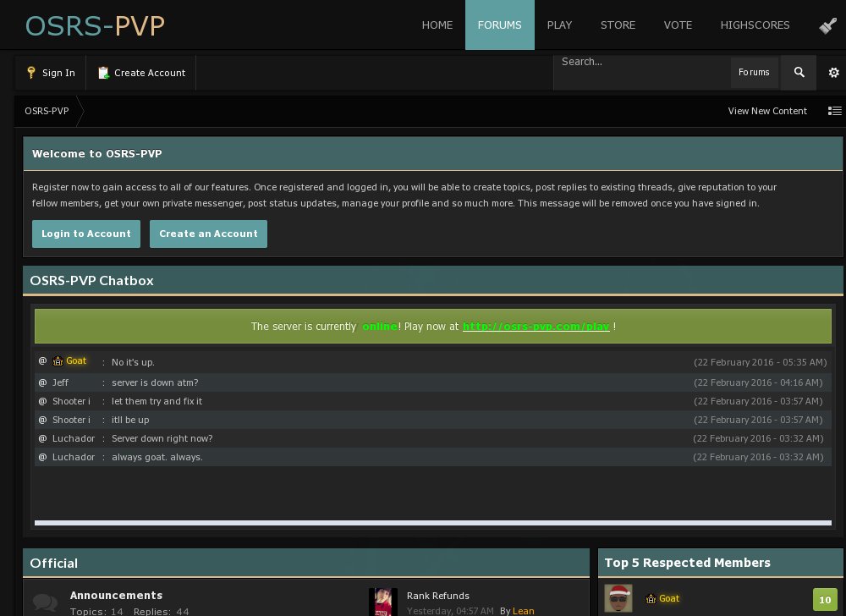Click the key icon next to Sign In

click(31, 73)
